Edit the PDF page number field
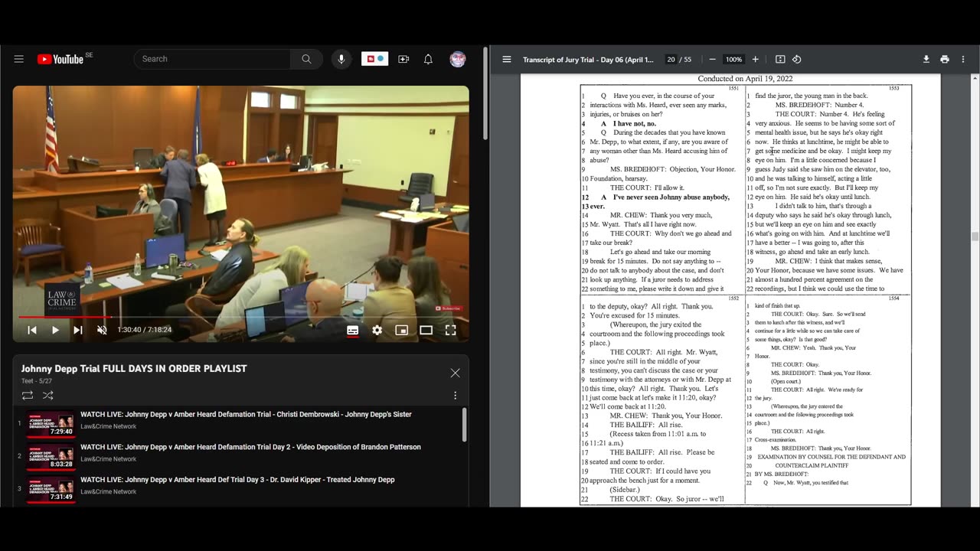 pyautogui.click(x=671, y=60)
